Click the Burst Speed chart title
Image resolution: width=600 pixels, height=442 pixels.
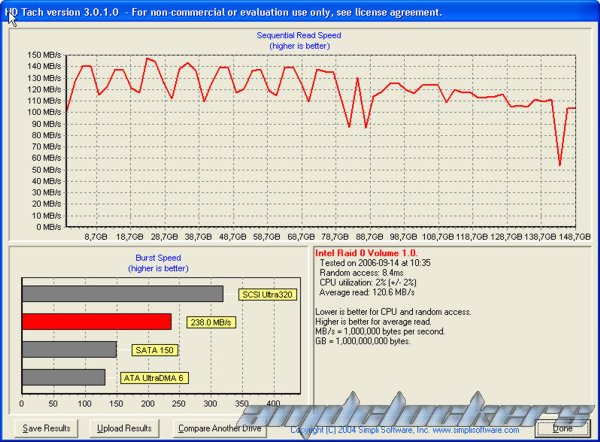pos(161,257)
